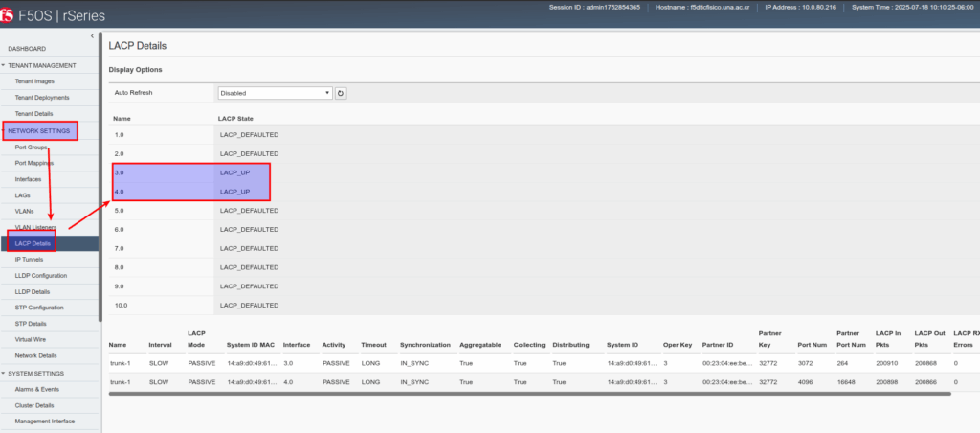
Task: Collapse the sidebar with the chevron icon
Action: tap(92, 35)
